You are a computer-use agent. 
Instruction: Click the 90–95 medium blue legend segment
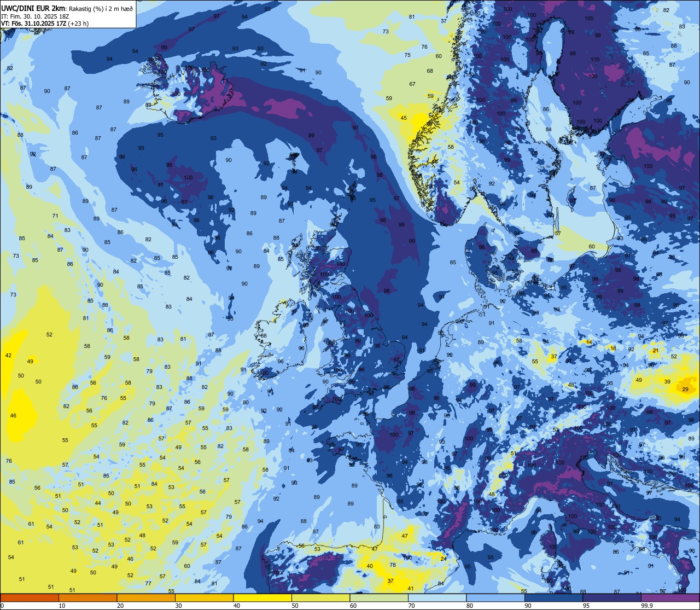point(553,597)
